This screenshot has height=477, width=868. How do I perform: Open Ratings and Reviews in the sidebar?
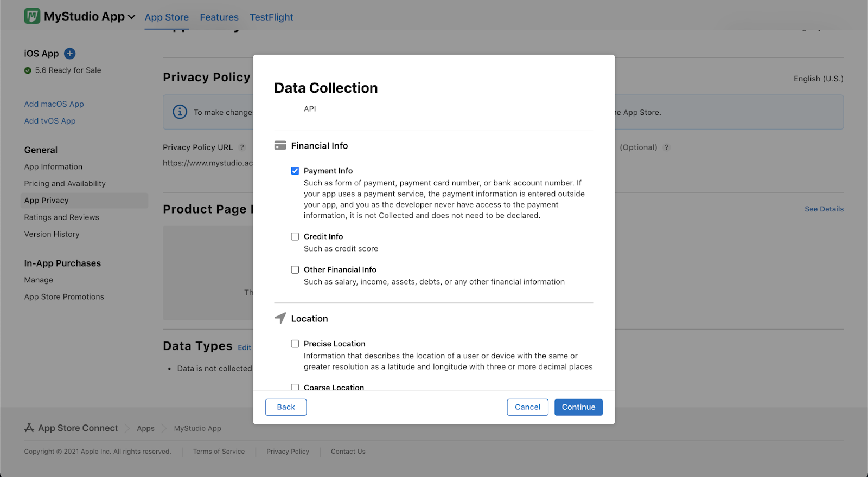point(61,217)
